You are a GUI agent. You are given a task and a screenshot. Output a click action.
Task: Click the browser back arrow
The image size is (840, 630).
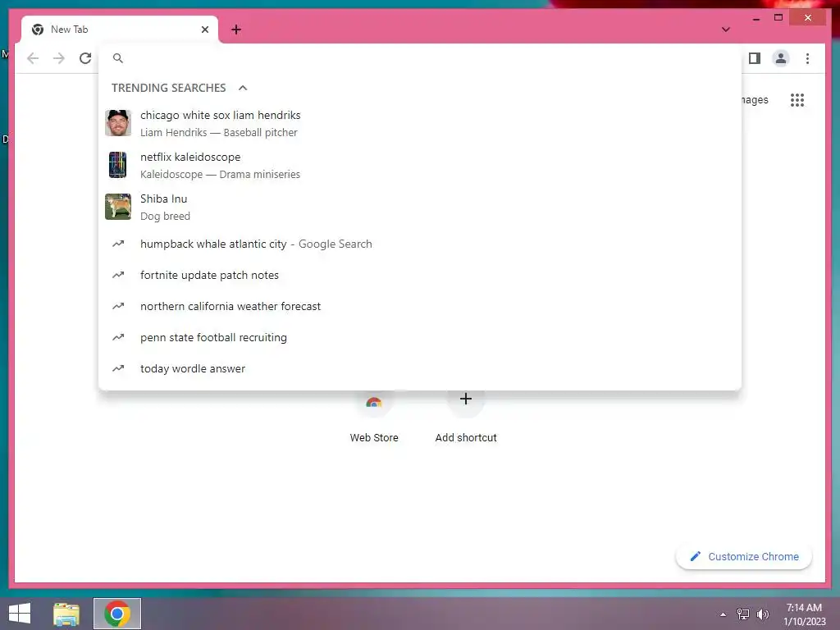33,58
